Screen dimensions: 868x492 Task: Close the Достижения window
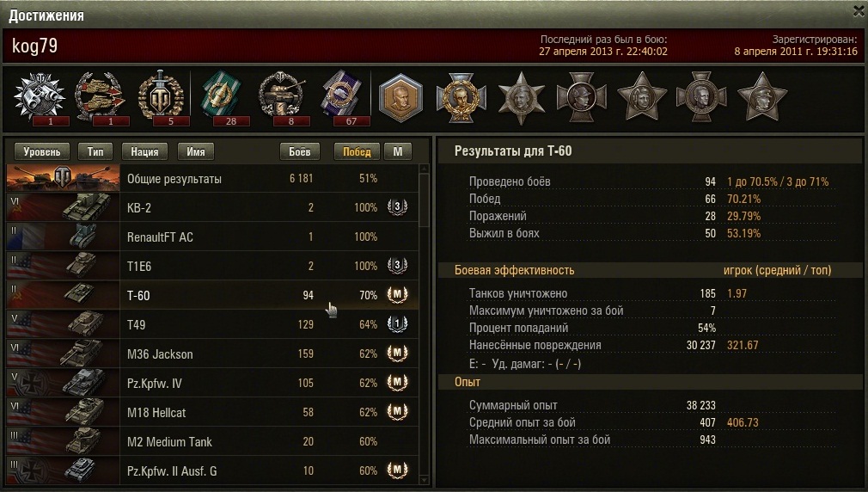pos(859,10)
